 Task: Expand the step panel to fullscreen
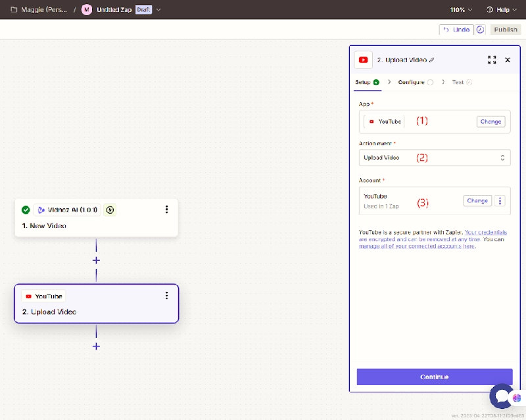pyautogui.click(x=492, y=60)
